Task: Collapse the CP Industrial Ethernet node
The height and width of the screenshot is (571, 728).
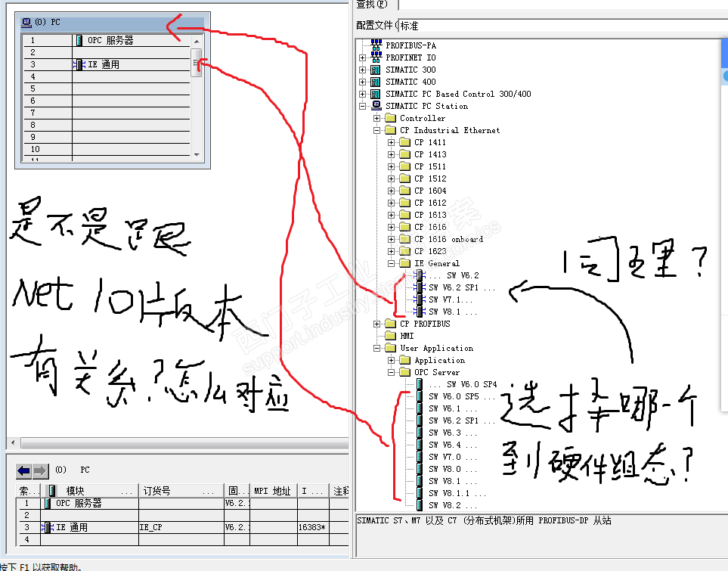Action: [377, 130]
